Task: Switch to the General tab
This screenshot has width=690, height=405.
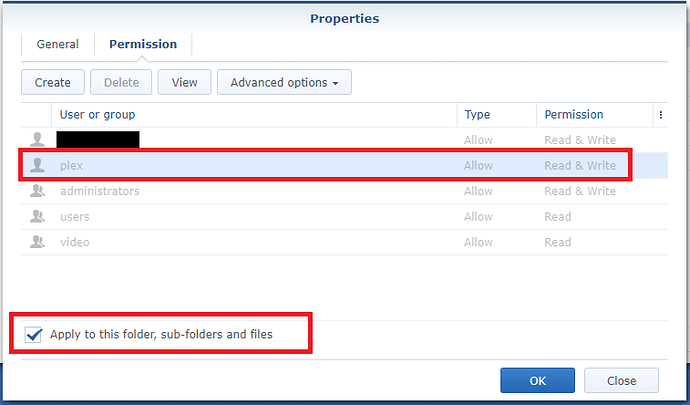Action: 58,45
